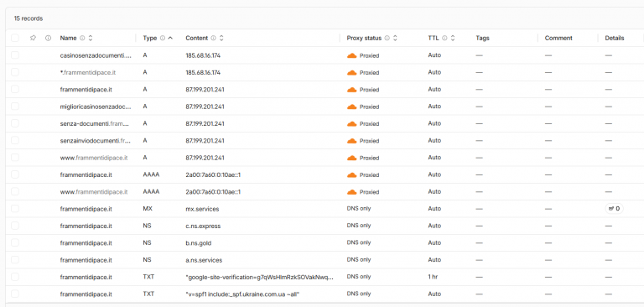Click the MX type cell

tap(148, 209)
